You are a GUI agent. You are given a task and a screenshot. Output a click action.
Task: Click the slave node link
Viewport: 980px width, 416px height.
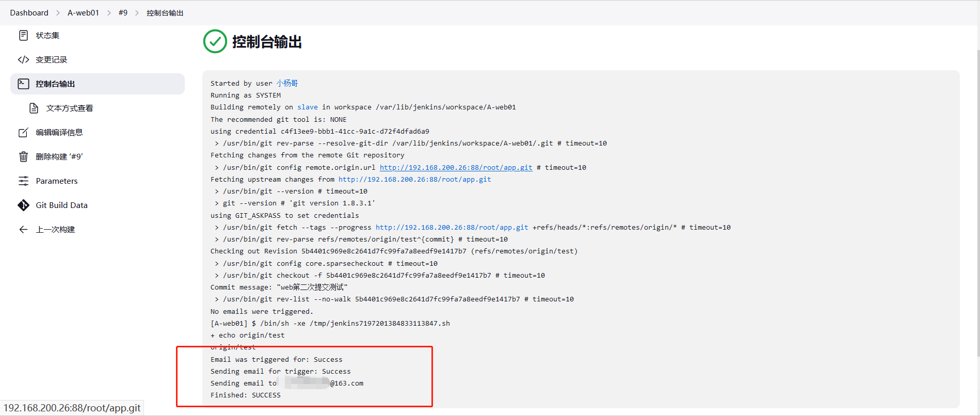point(308,107)
